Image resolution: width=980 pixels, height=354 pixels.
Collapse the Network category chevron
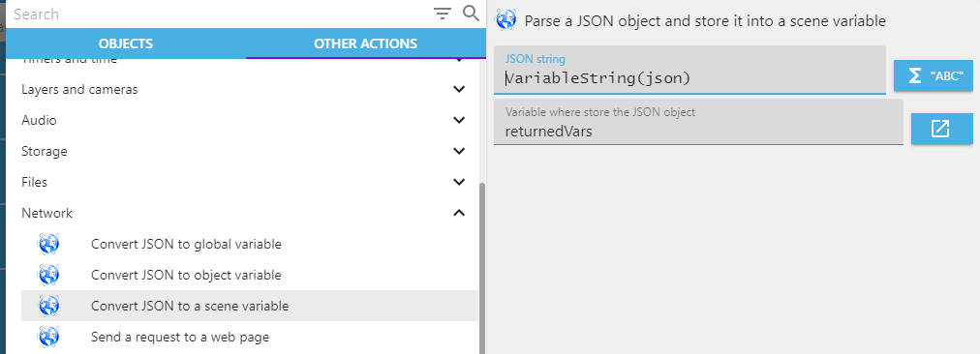coord(459,213)
